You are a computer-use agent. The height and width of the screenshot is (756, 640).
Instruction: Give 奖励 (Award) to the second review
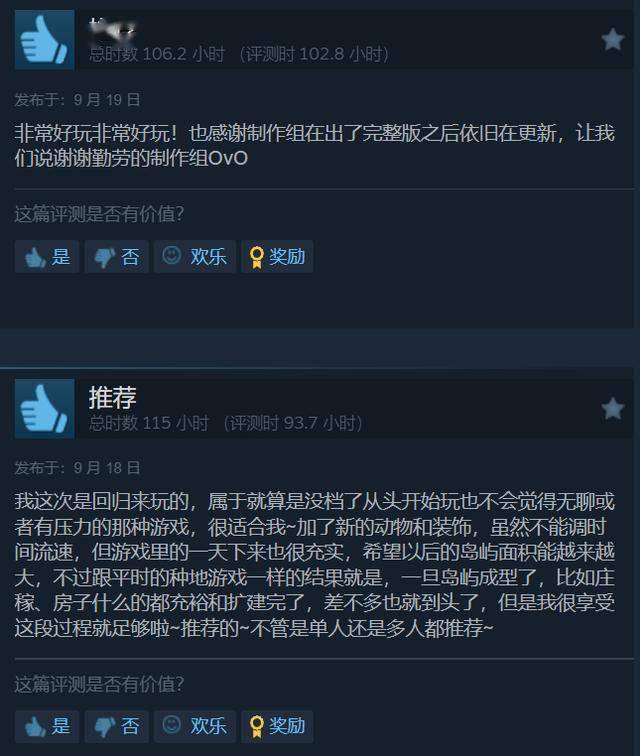tap(277, 726)
